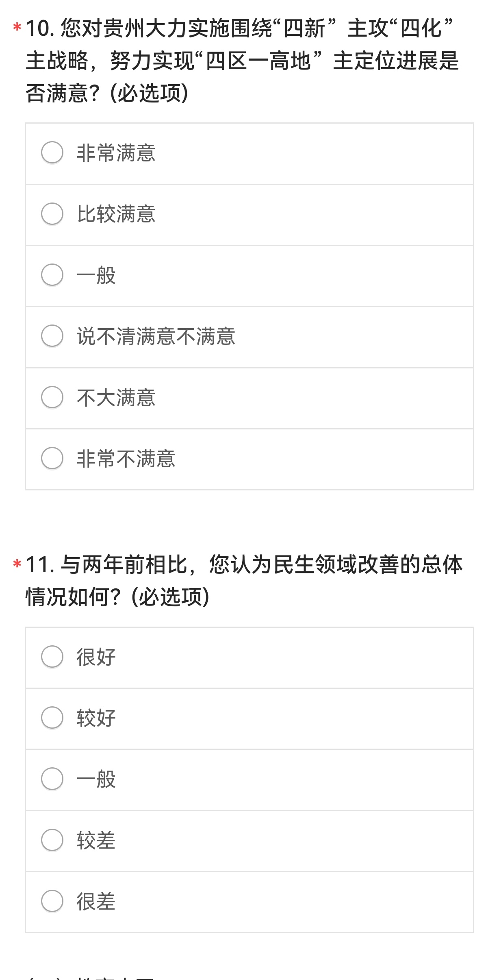Click the red asterisk beside question 11
Screen dimensions: 499x980
17,564
